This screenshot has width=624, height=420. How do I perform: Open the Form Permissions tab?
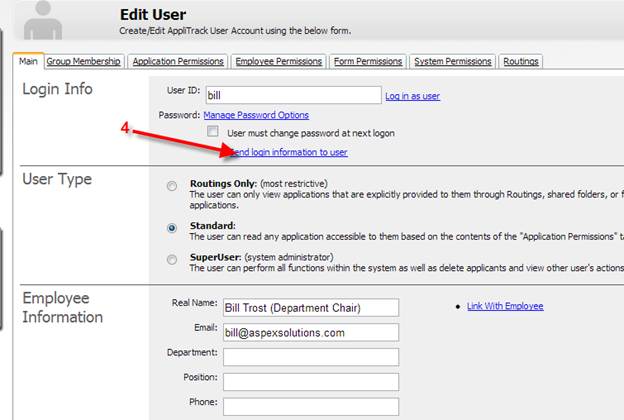[x=367, y=62]
